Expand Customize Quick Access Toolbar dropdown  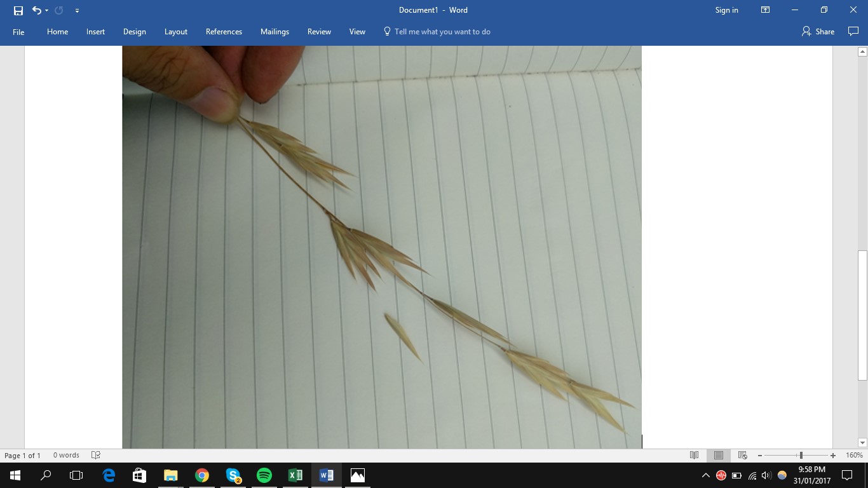[77, 11]
